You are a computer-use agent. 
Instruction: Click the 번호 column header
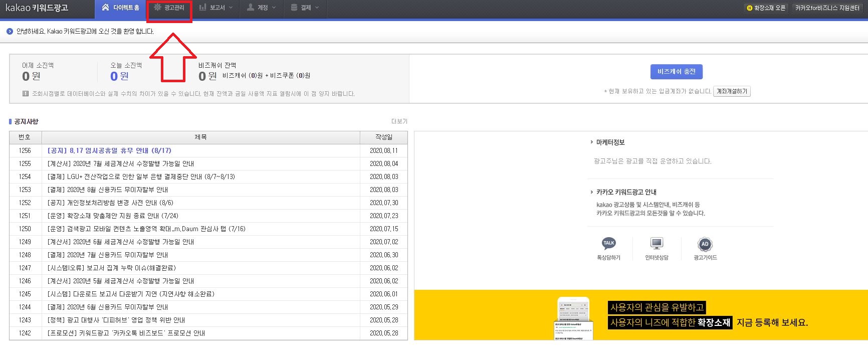click(25, 137)
